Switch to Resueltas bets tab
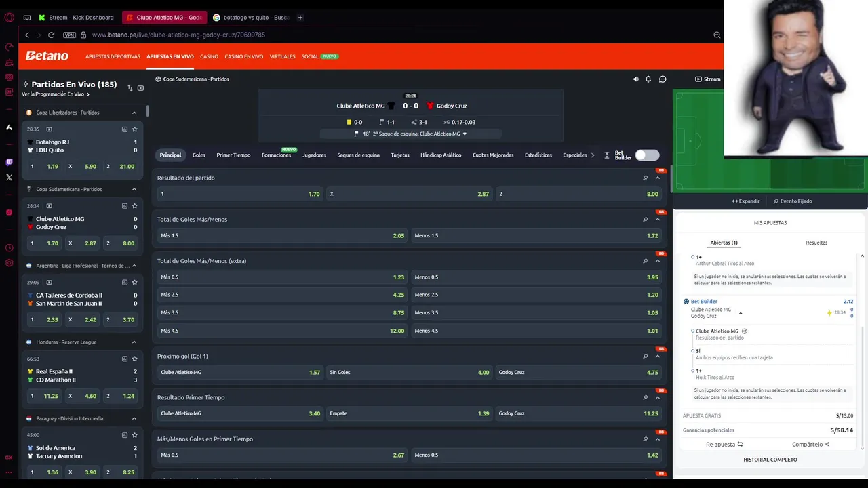 tap(816, 243)
